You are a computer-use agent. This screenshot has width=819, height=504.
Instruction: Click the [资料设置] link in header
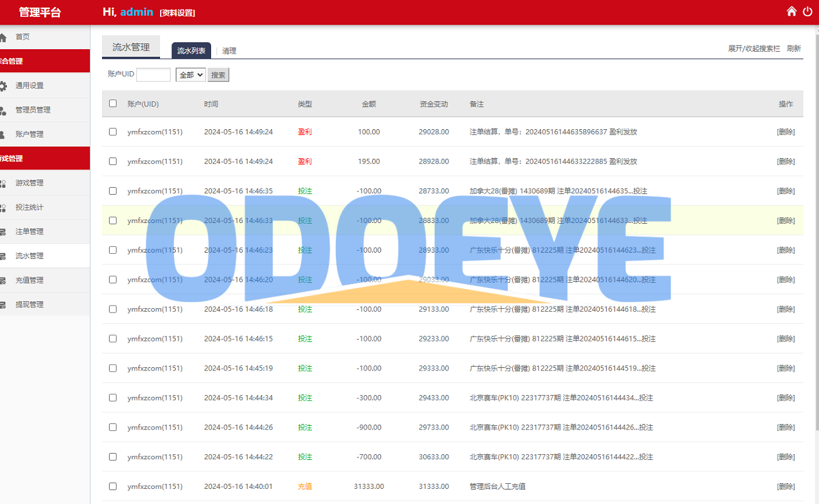pos(177,13)
